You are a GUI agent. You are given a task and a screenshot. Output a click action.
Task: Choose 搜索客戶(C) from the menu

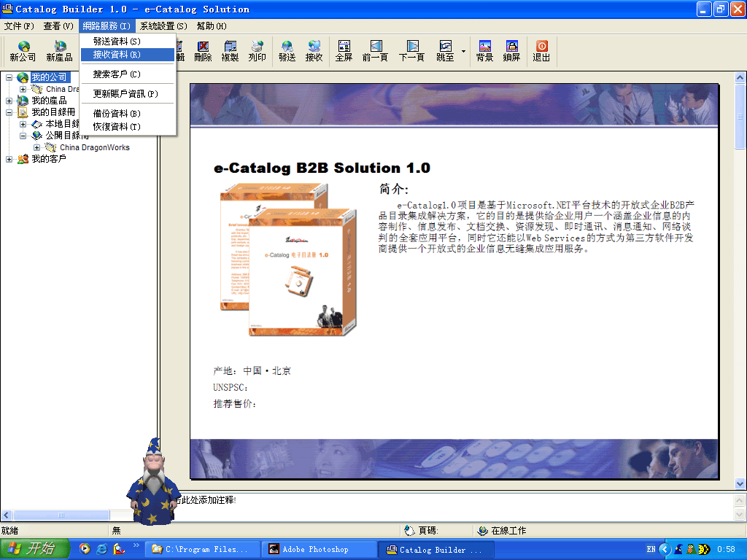[x=128, y=74]
